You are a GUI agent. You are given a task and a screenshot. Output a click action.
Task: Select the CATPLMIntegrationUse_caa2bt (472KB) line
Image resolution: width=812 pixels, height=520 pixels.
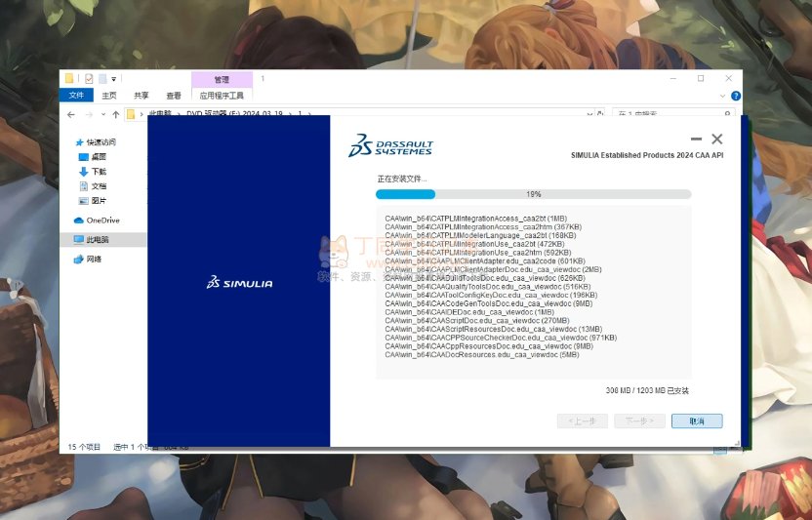[x=475, y=244]
